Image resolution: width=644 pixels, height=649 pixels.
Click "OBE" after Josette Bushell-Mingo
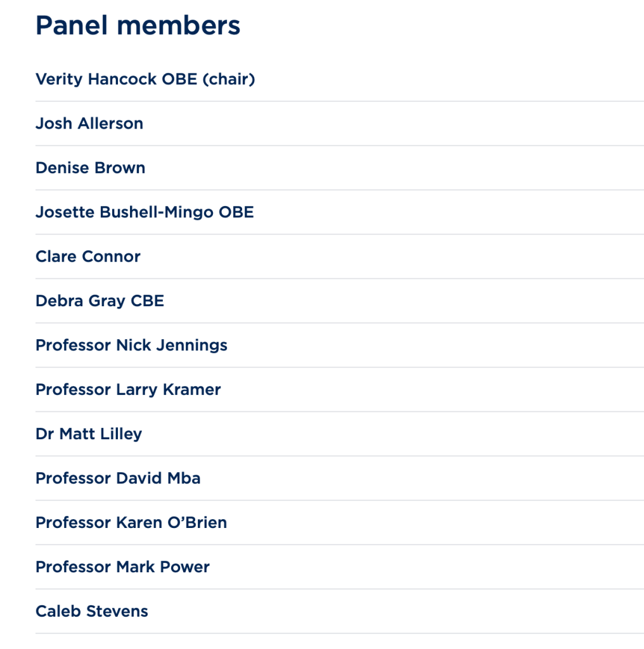(x=236, y=212)
